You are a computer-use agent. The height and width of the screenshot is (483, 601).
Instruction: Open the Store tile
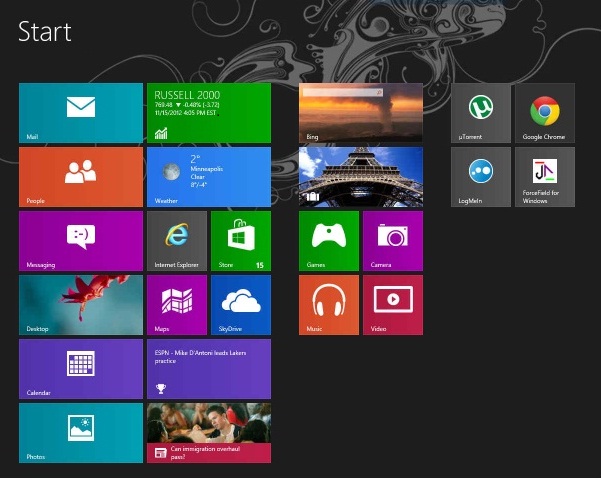click(x=241, y=241)
